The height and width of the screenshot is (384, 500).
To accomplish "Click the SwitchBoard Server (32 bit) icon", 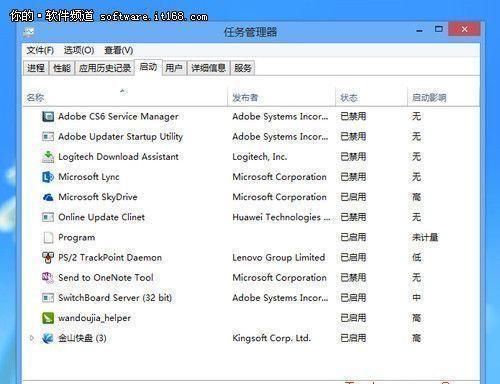I will pyautogui.click(x=48, y=298).
